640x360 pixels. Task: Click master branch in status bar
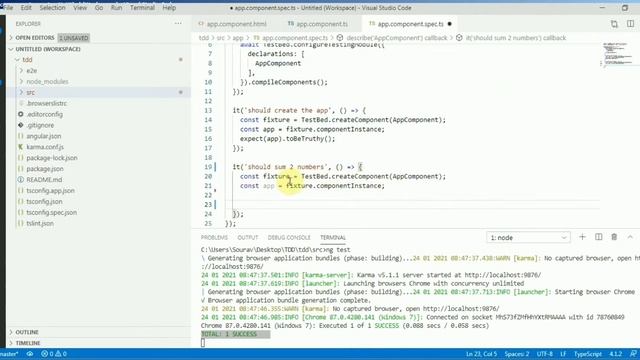(9, 354)
